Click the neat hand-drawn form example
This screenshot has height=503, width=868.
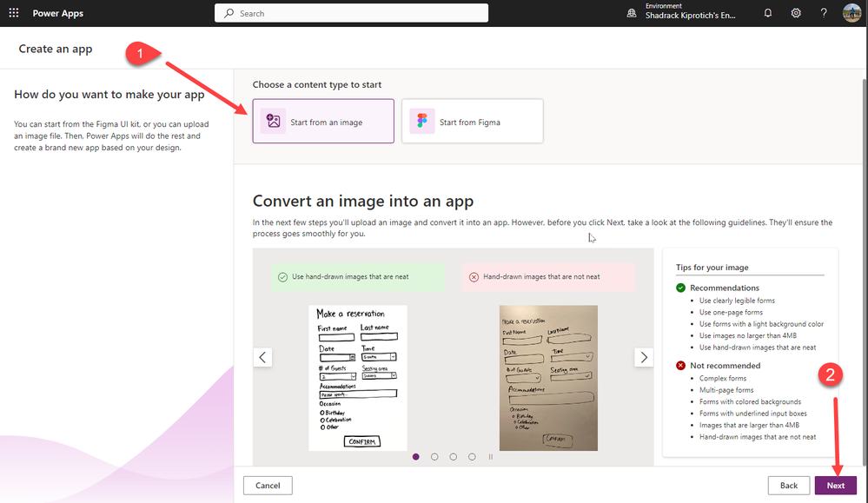coord(358,378)
